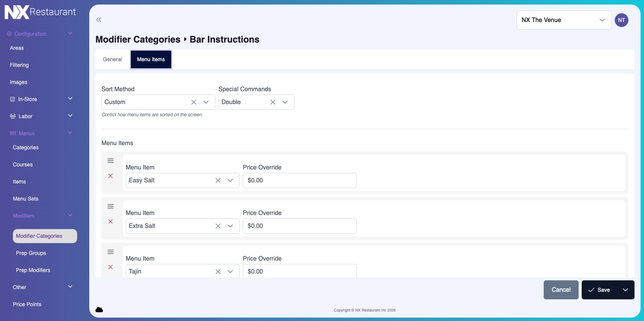Clear the Sort Method Custom selection
644x321 pixels.
tap(194, 102)
